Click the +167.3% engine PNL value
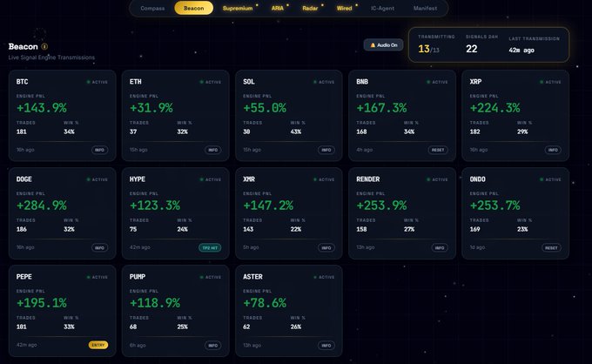Image resolution: width=592 pixels, height=364 pixels. (381, 108)
